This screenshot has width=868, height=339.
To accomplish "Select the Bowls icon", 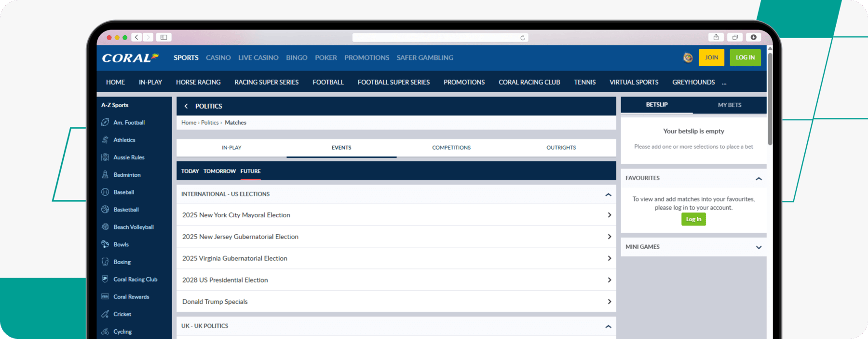I will (x=105, y=244).
